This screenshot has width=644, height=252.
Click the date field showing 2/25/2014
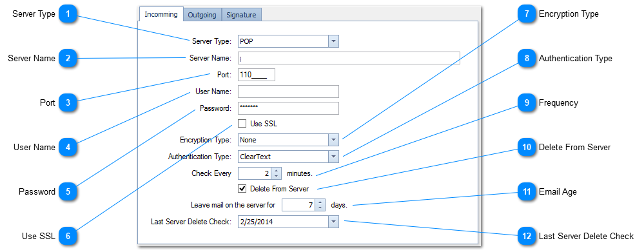tap(288, 222)
